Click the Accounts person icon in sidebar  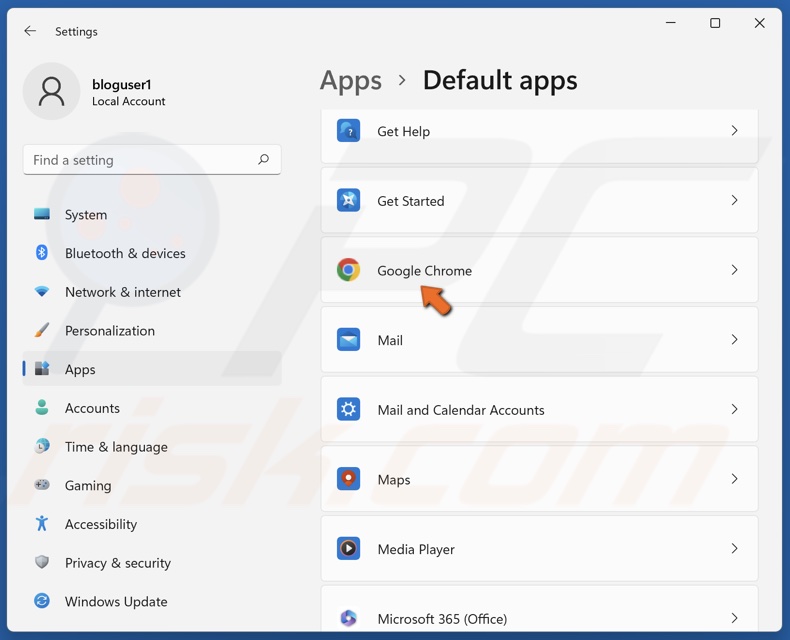42,407
